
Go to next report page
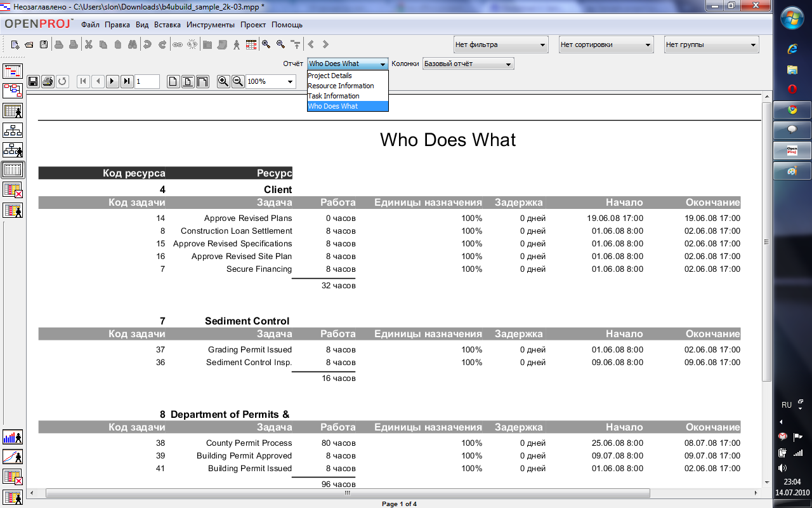pyautogui.click(x=112, y=81)
